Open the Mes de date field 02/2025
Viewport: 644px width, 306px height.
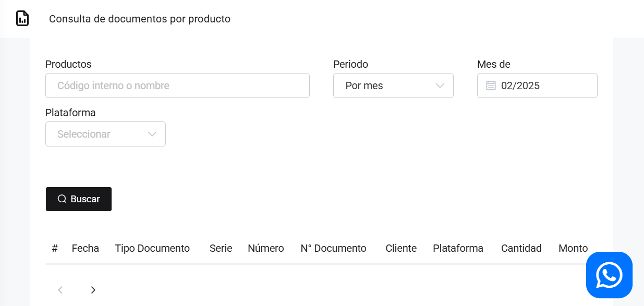click(x=542, y=85)
